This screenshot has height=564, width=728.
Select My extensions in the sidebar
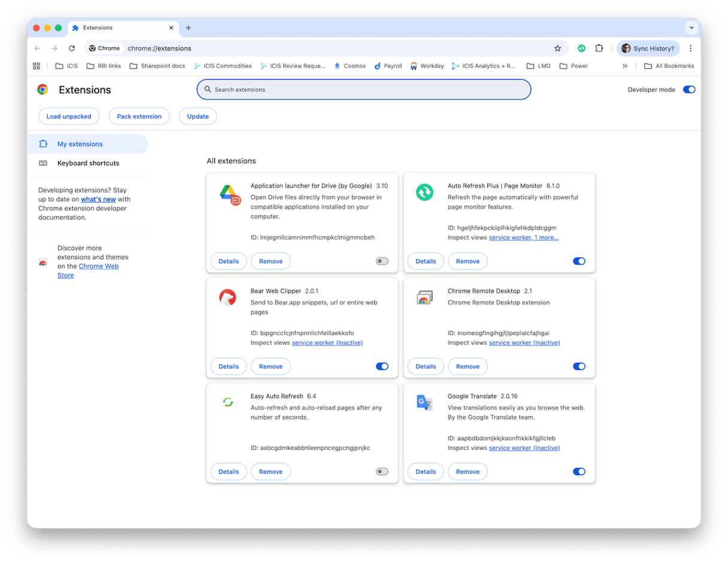click(x=80, y=144)
